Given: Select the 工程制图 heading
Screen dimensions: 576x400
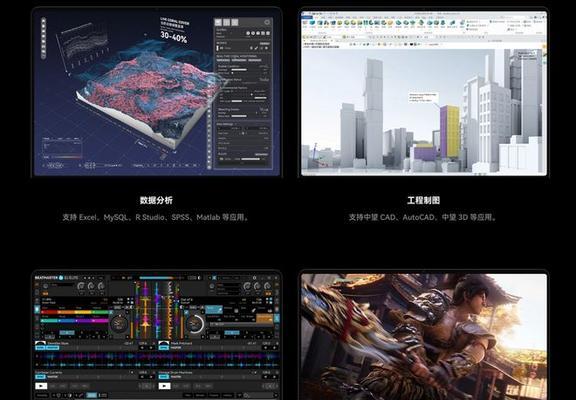Looking at the screenshot, I should tap(423, 200).
